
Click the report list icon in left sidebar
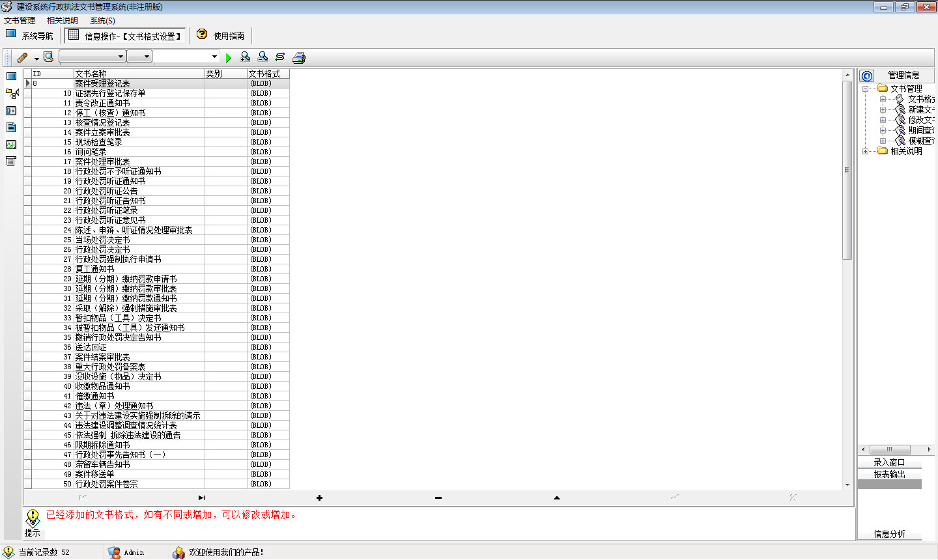[11, 161]
